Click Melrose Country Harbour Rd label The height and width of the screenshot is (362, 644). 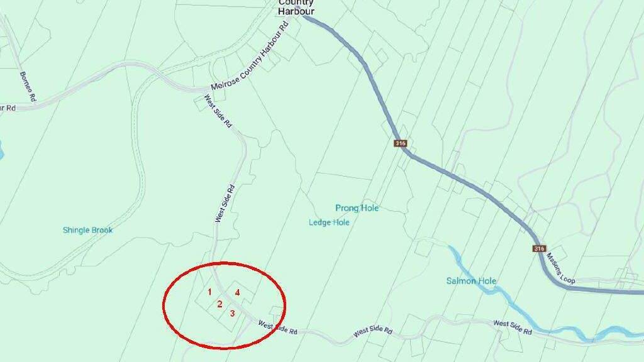click(x=249, y=56)
